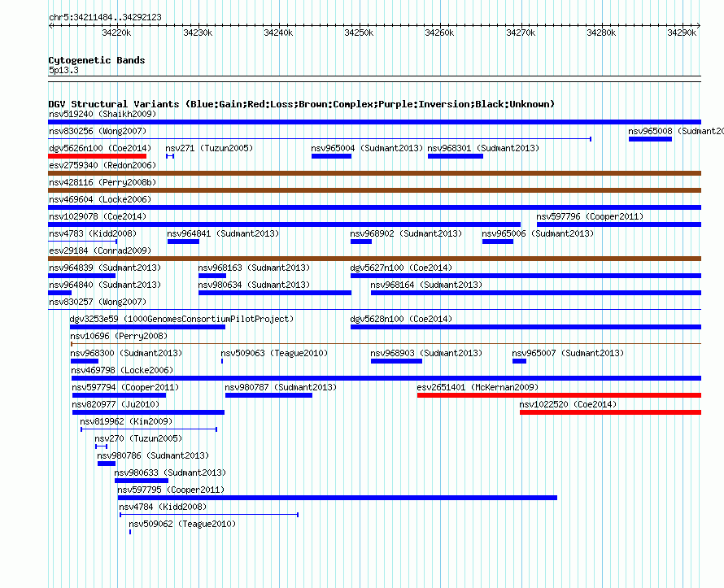Click nsv469604 (Locke2006) label
This screenshot has height=588, width=724.
(100, 199)
